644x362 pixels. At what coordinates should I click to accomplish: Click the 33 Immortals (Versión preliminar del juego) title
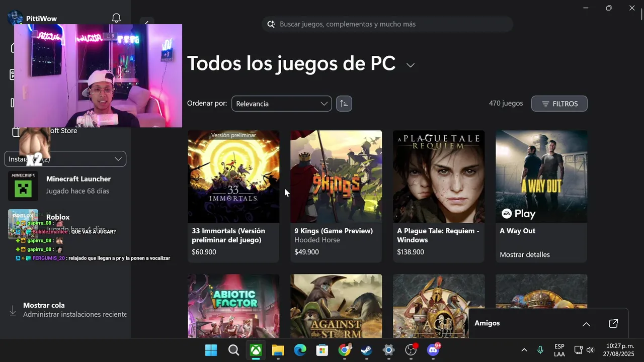[228, 235]
